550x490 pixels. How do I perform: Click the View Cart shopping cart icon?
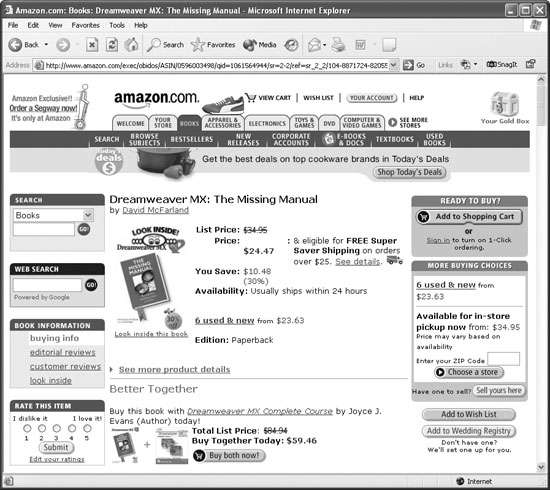click(x=250, y=98)
